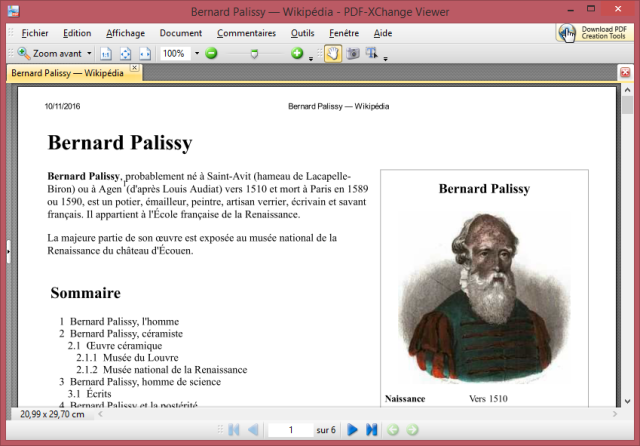
Task: Set the view to actual size
Action: click(107, 53)
